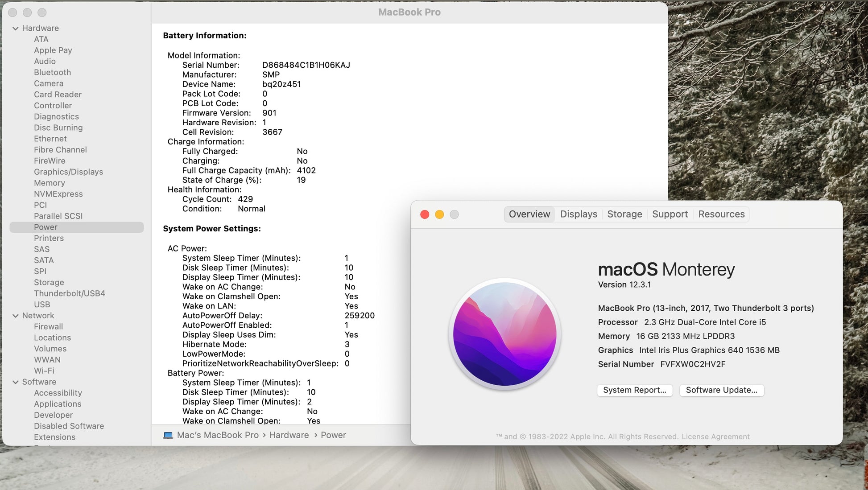868x490 pixels.
Task: Select Applications under Software
Action: (x=58, y=404)
